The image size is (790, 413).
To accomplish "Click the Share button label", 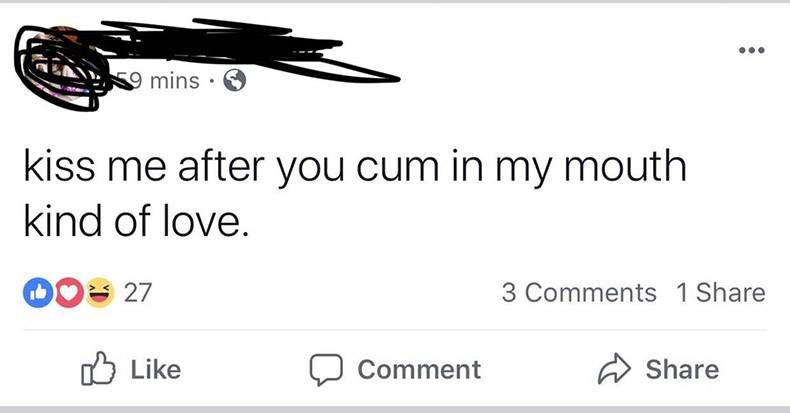I will pyautogui.click(x=682, y=370).
